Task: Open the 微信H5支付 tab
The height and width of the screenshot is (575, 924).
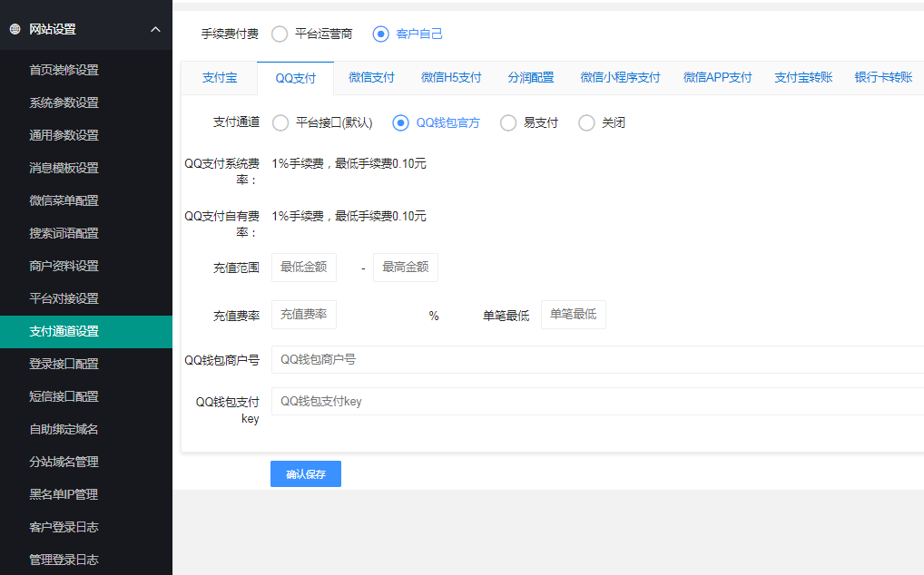Action: coord(451,78)
